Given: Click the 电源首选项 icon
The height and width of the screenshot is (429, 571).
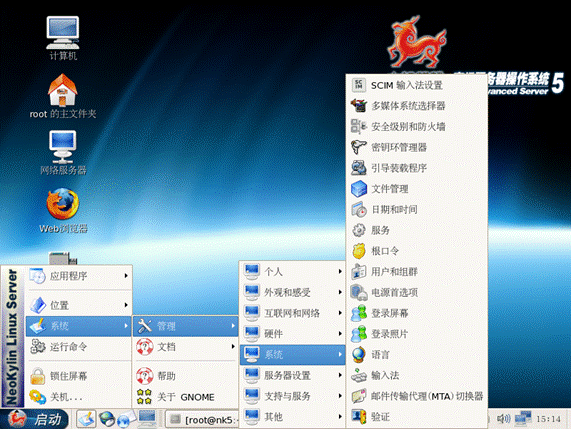Looking at the screenshot, I should point(359,292).
